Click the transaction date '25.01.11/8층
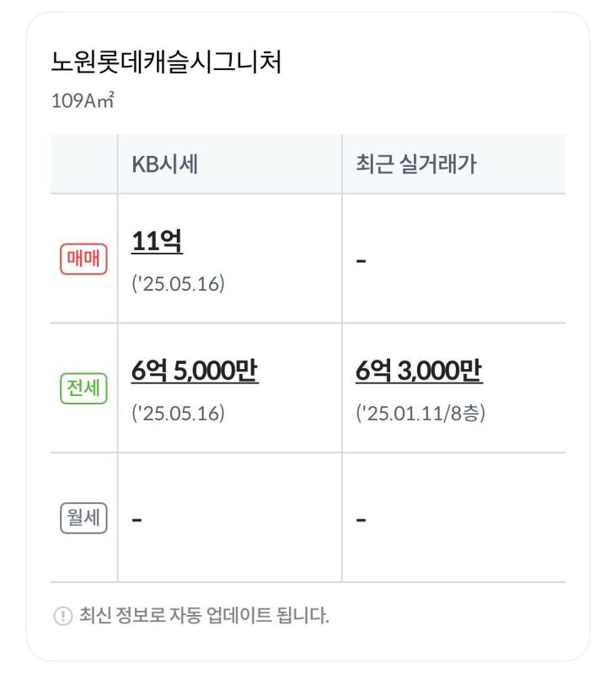The width and height of the screenshot is (616, 674). tap(420, 413)
